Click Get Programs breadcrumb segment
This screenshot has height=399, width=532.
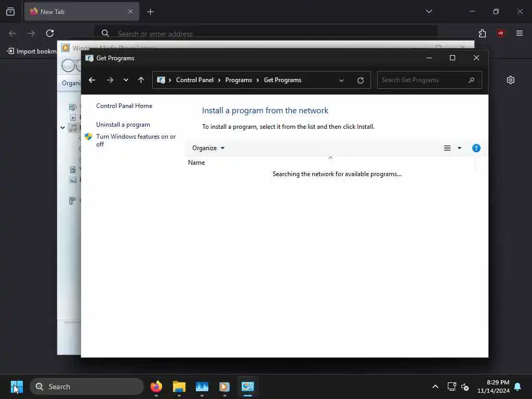pyautogui.click(x=283, y=80)
